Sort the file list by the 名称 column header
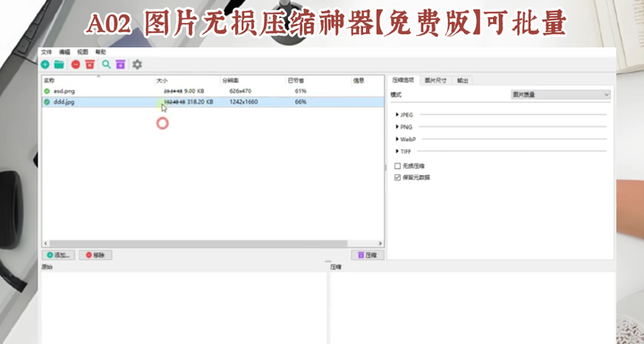Image resolution: width=644 pixels, height=344 pixels. [98, 80]
